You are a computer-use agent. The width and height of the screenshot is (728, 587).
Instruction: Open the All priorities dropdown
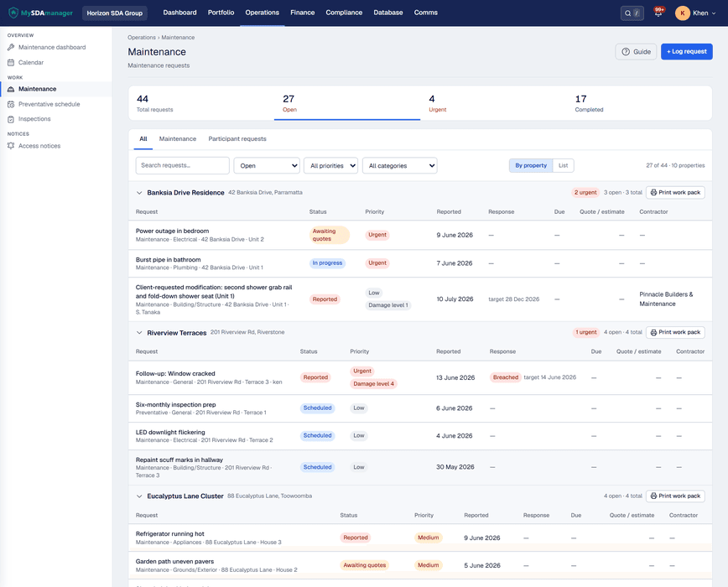(330, 166)
